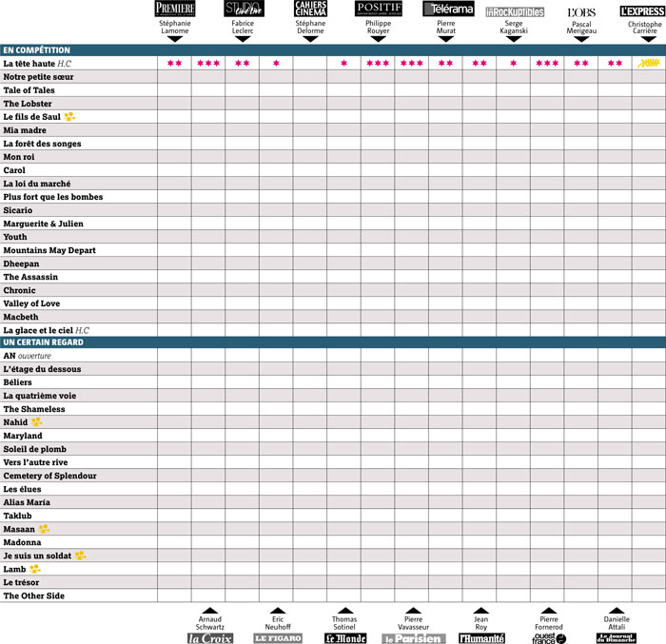
Task: Click the L'Obs logo
Action: pyautogui.click(x=581, y=12)
